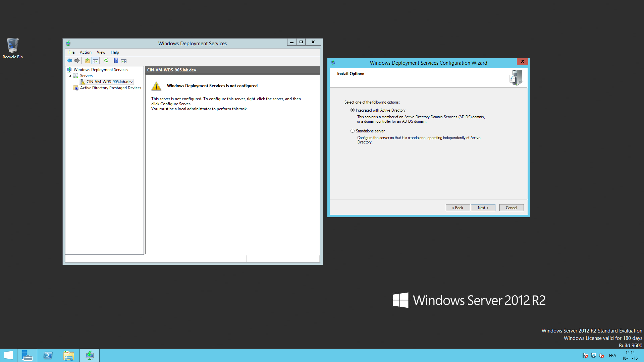Select CIN-VM-WDS-905.lab.dev in the tree
This screenshot has width=644, height=362.
[109, 82]
